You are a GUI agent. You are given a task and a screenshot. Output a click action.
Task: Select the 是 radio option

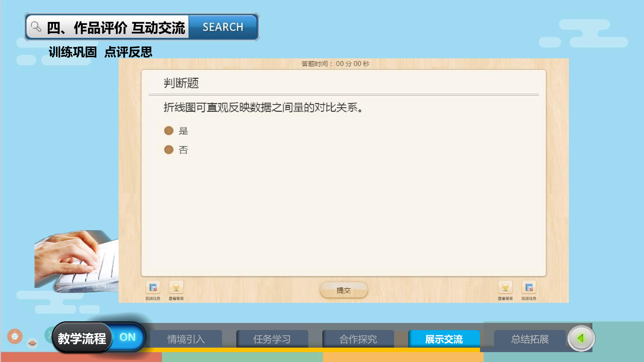tap(169, 130)
